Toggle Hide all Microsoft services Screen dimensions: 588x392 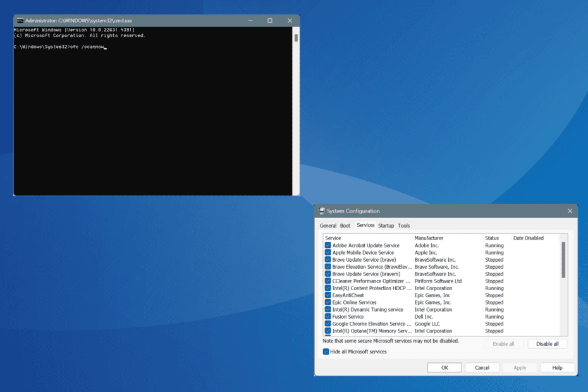tap(325, 352)
